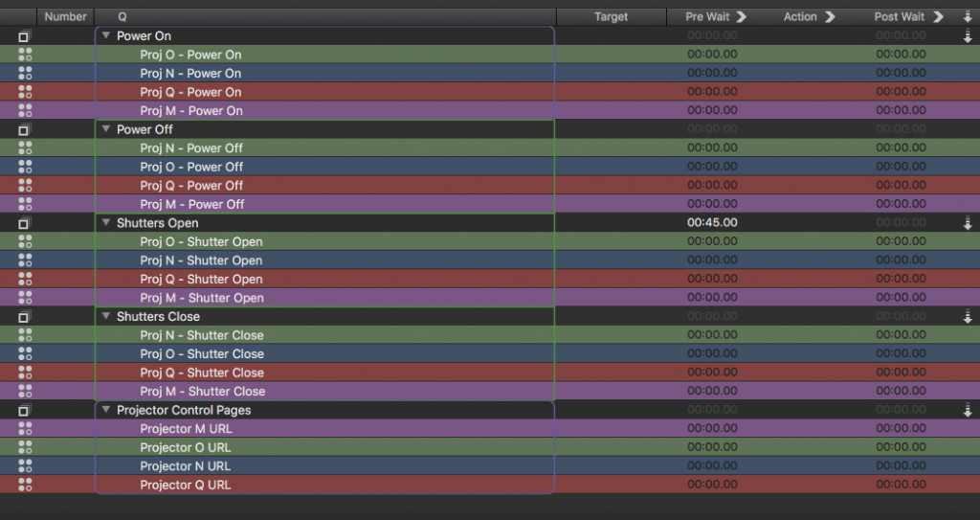Image resolution: width=980 pixels, height=520 pixels.
Task: Click Post Wait time of Proj O - Power On
Action: [x=901, y=54]
